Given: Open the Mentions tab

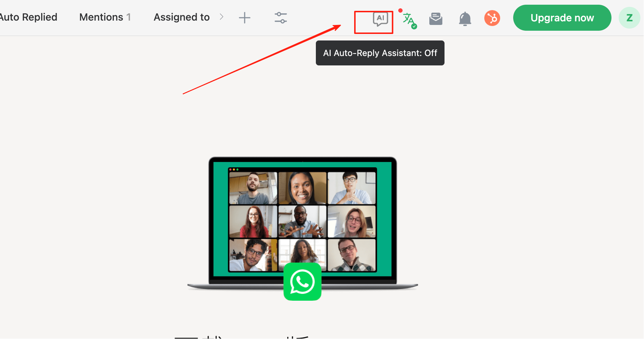Looking at the screenshot, I should click(x=101, y=17).
